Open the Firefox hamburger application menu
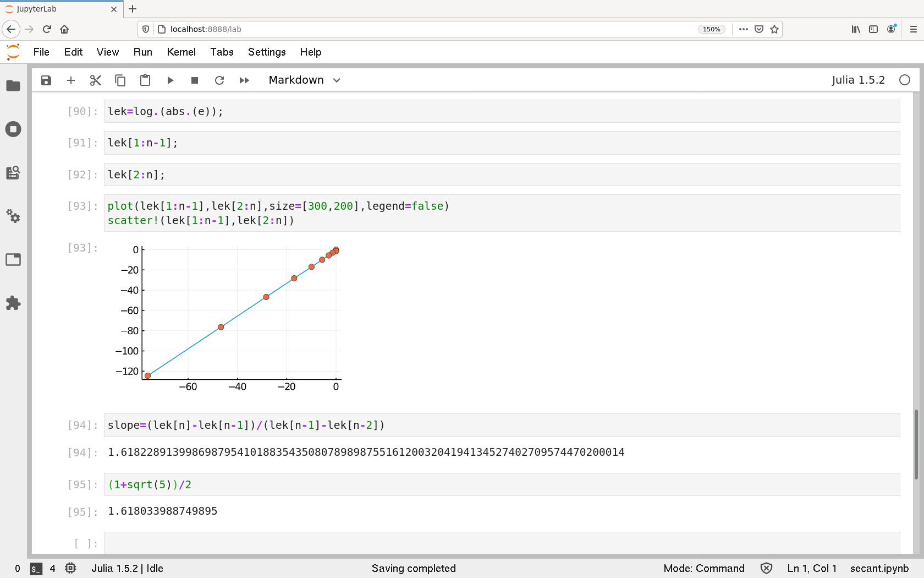924x578 pixels. (914, 29)
